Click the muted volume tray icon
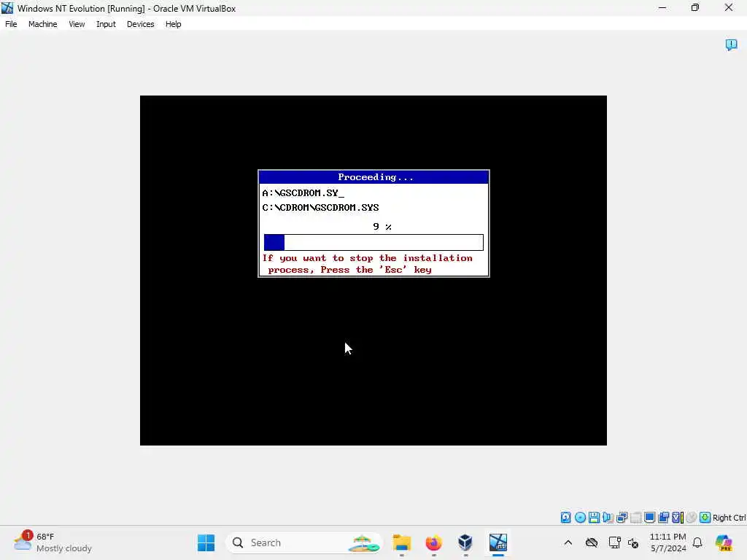Image resolution: width=747 pixels, height=560 pixels. point(633,542)
